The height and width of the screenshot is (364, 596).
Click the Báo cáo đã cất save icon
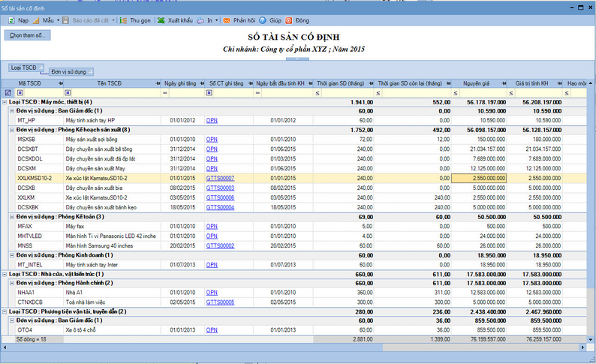point(65,20)
